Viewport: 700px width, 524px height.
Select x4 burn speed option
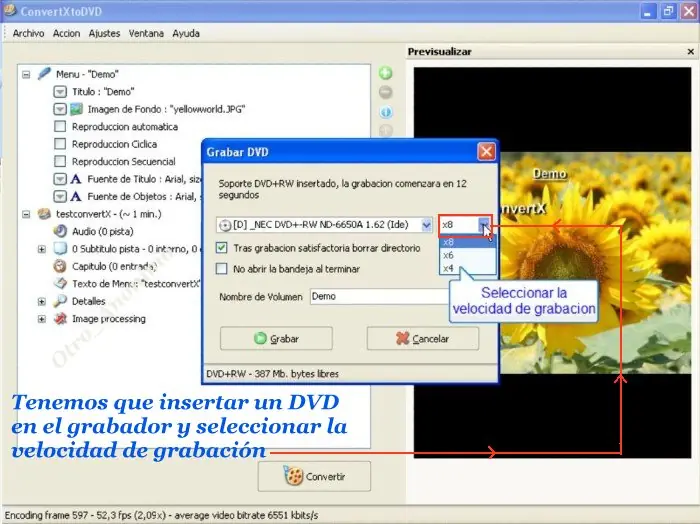pyautogui.click(x=467, y=268)
